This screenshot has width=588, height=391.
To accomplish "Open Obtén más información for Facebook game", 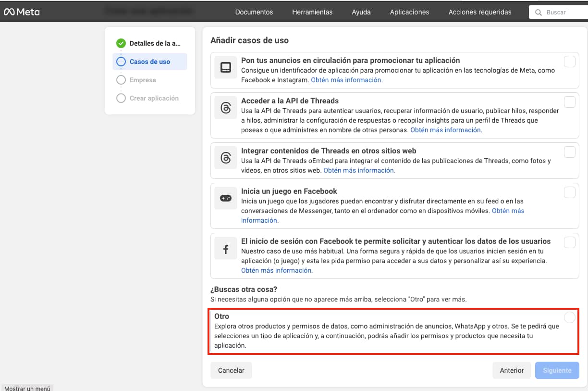I will pyautogui.click(x=508, y=211).
